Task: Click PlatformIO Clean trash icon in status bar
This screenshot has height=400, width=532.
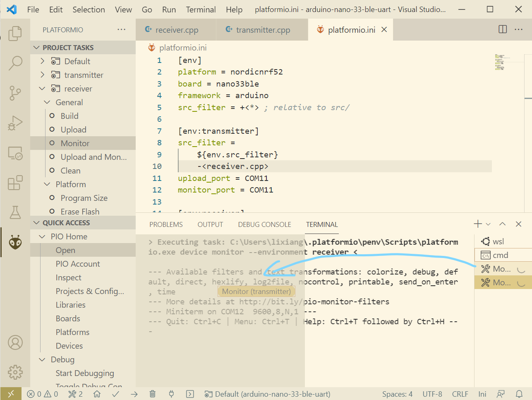Action: tap(153, 394)
